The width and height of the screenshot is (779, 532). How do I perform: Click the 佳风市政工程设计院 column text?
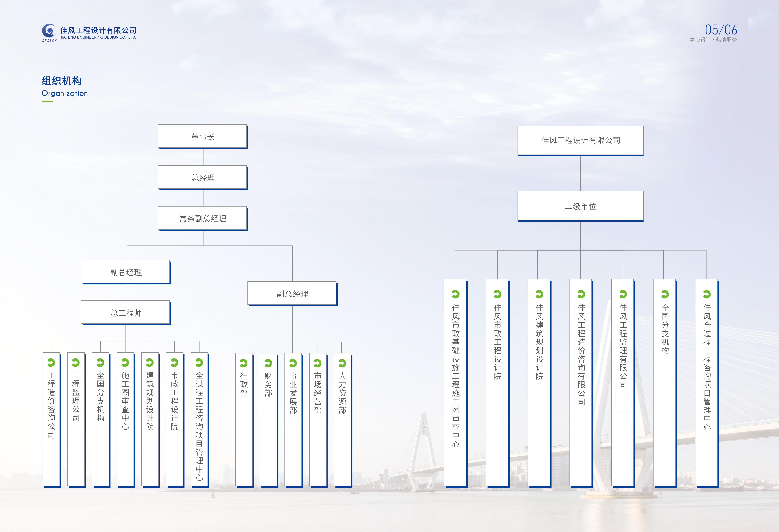[x=498, y=342]
